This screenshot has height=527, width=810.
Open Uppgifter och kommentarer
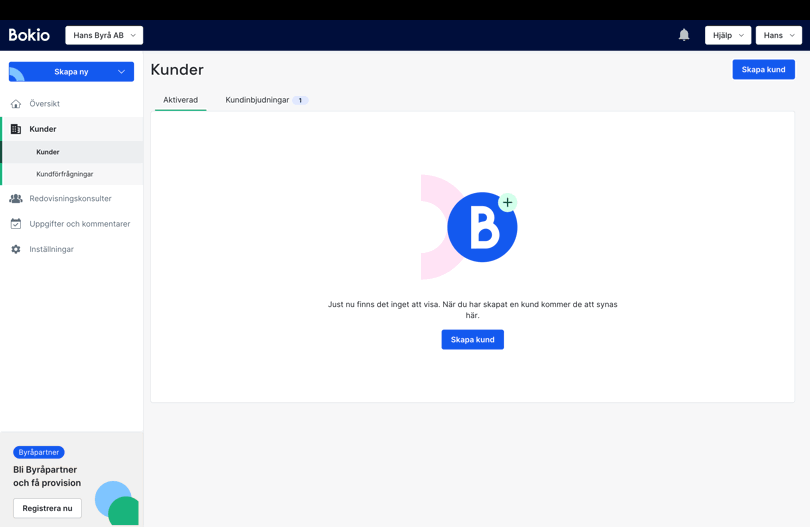pyautogui.click(x=71, y=224)
